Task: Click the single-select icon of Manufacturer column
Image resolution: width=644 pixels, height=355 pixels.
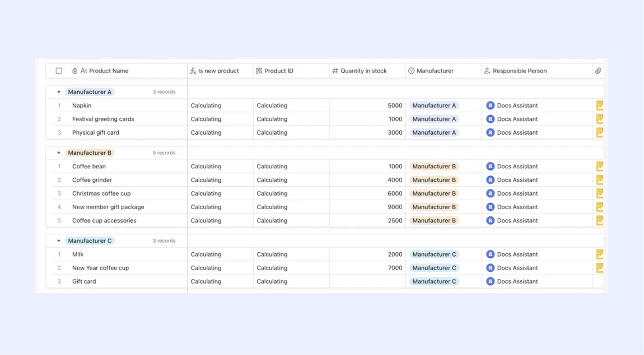Action: click(x=411, y=71)
